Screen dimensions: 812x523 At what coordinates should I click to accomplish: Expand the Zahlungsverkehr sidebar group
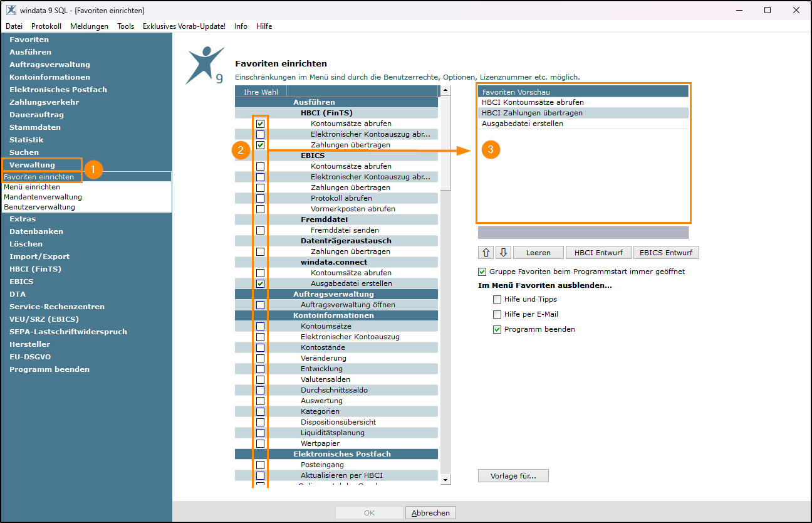44,102
